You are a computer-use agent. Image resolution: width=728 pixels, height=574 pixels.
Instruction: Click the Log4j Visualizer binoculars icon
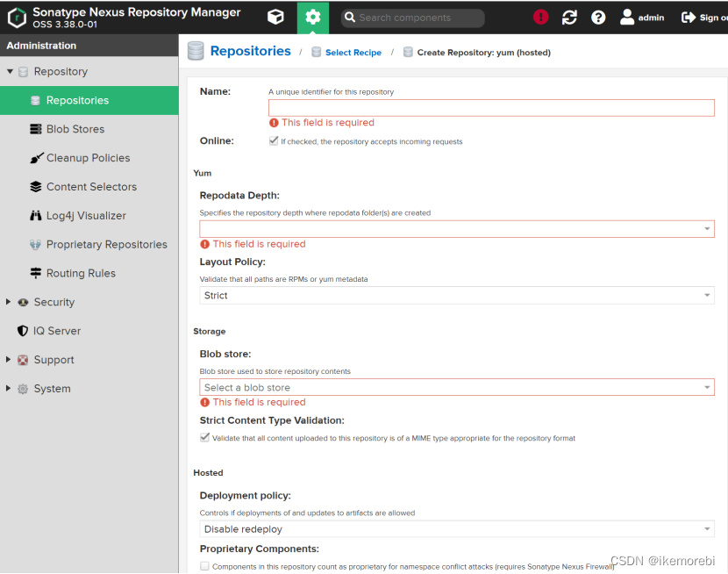(36, 216)
